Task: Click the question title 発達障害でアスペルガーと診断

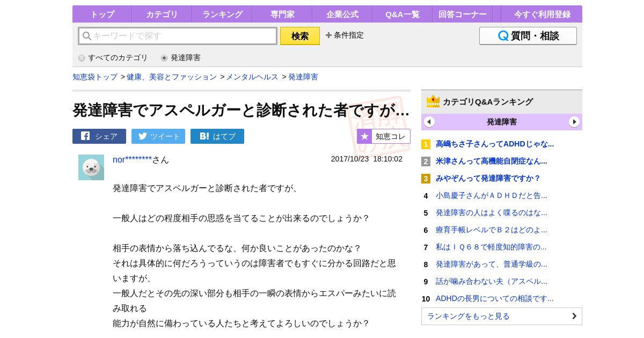Action: pos(241,109)
